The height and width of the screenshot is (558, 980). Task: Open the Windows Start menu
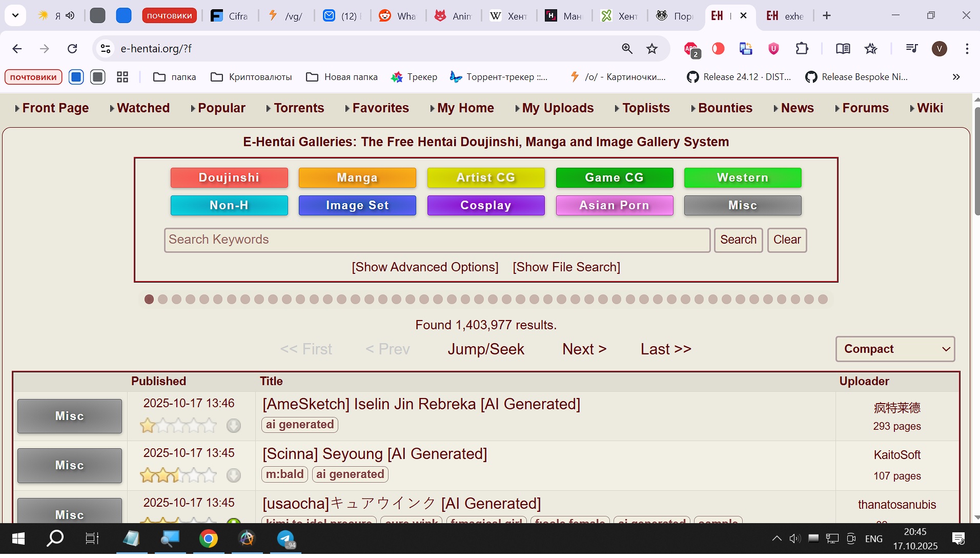[18, 539]
